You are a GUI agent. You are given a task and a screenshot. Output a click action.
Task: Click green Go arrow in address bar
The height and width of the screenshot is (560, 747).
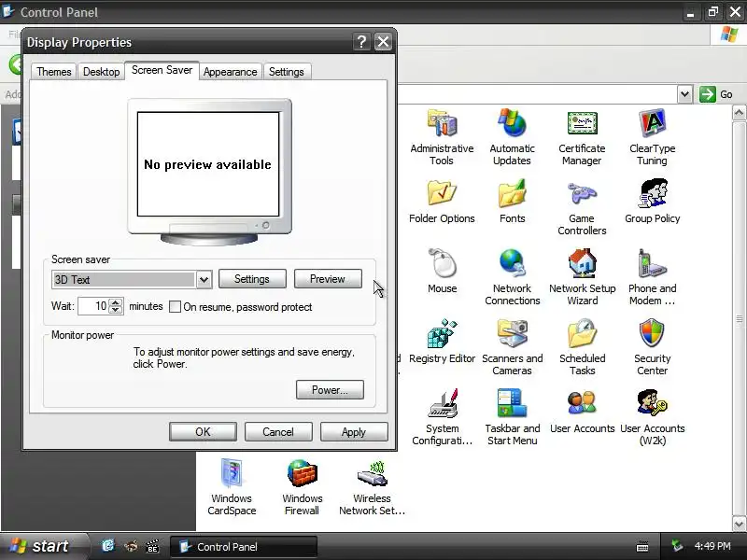coord(708,94)
